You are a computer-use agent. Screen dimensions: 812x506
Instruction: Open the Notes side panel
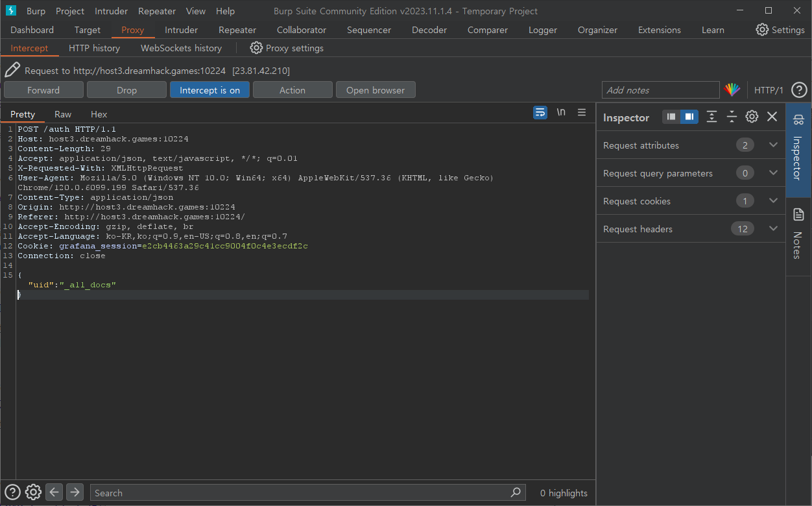pyautogui.click(x=798, y=235)
